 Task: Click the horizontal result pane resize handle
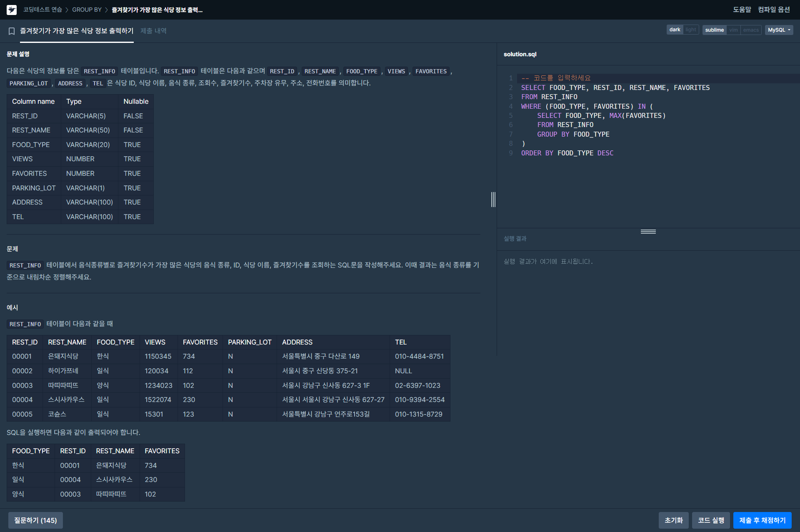coord(648,232)
